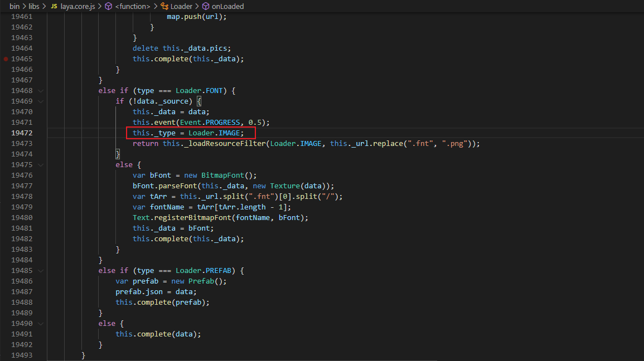Open the bin folder breadcrumb
Image resolution: width=644 pixels, height=361 pixels.
tap(14, 6)
